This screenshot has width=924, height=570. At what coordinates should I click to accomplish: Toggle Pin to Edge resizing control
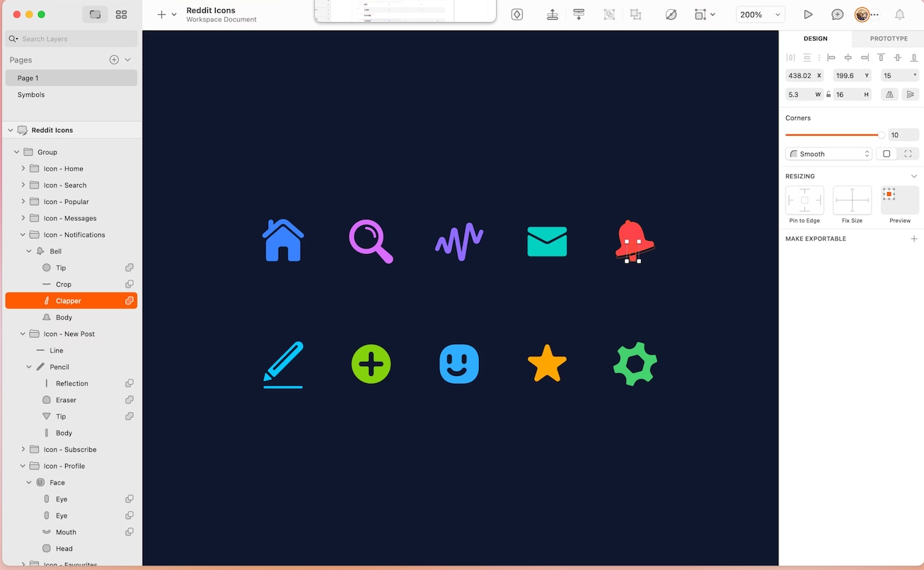804,200
